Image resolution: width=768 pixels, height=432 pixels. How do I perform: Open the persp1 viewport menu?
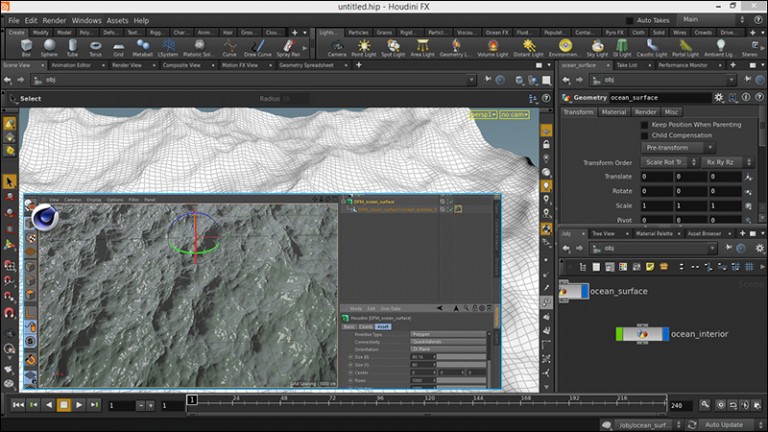(x=483, y=114)
